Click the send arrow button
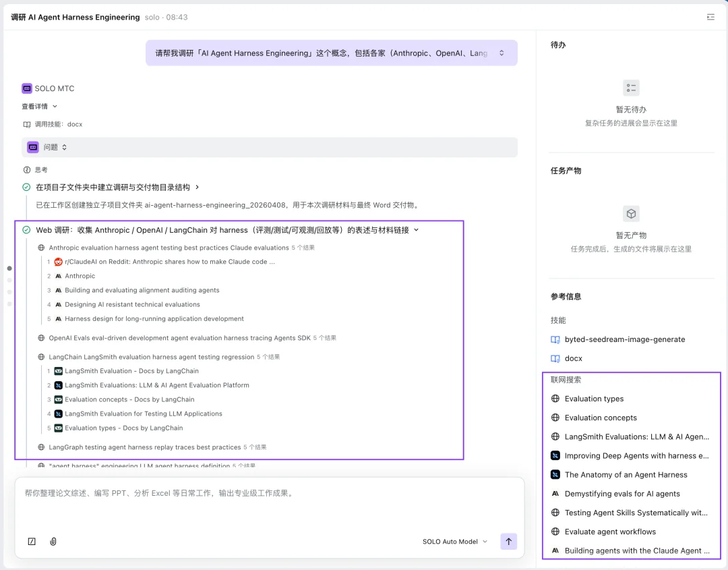Screen dimensions: 728x570 tap(509, 542)
